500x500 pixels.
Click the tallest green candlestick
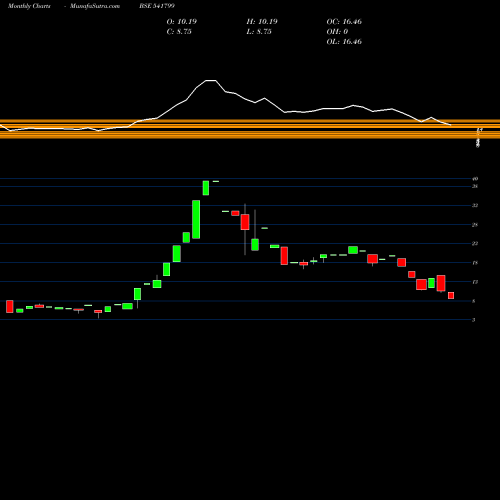[x=196, y=219]
